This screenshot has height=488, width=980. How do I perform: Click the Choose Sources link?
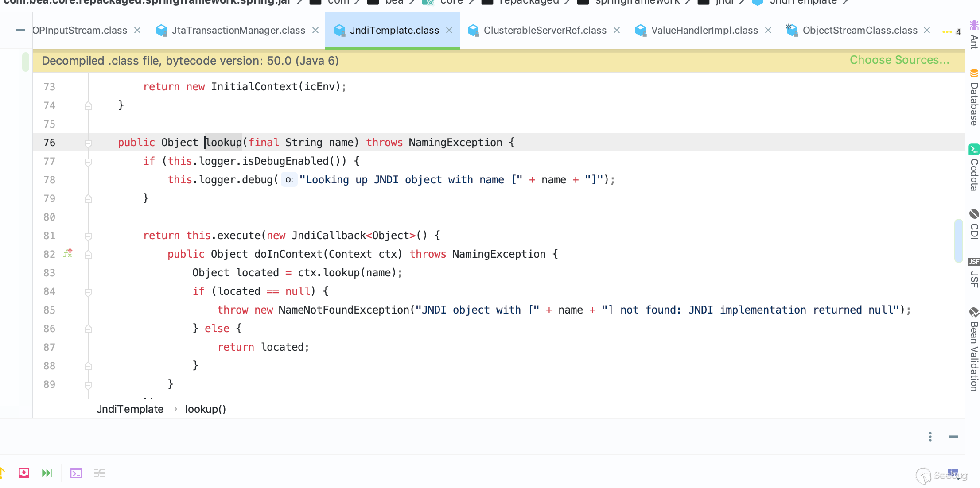(899, 60)
